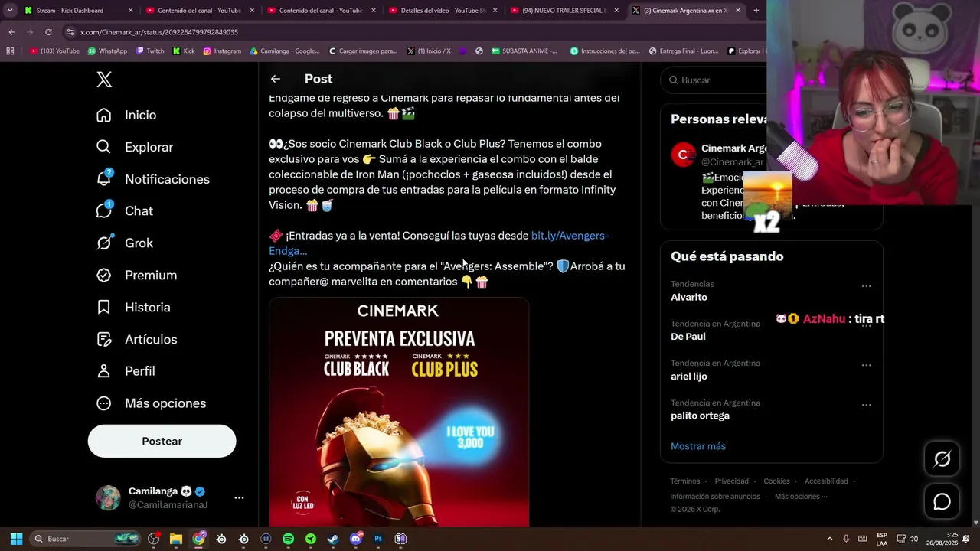Open the tab search dropdown
980x551 pixels.
pos(9,11)
